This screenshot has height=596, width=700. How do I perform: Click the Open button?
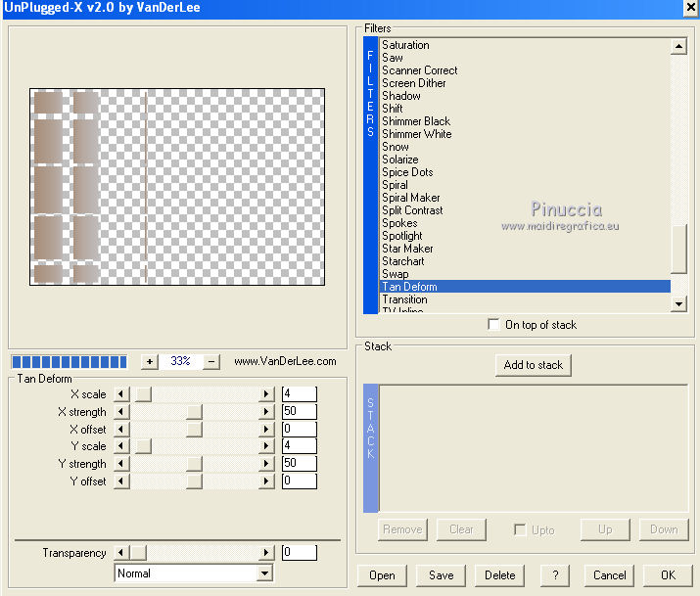(382, 575)
